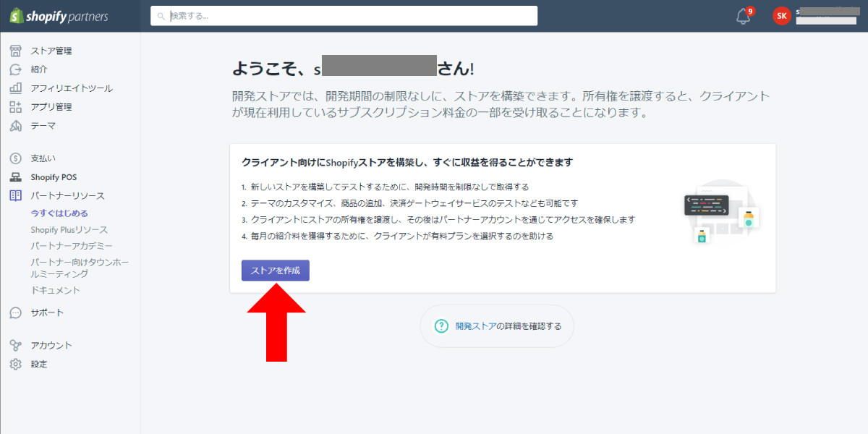This screenshot has width=868, height=434.
Task: Click the ストアを作成 button
Action: pyautogui.click(x=276, y=271)
